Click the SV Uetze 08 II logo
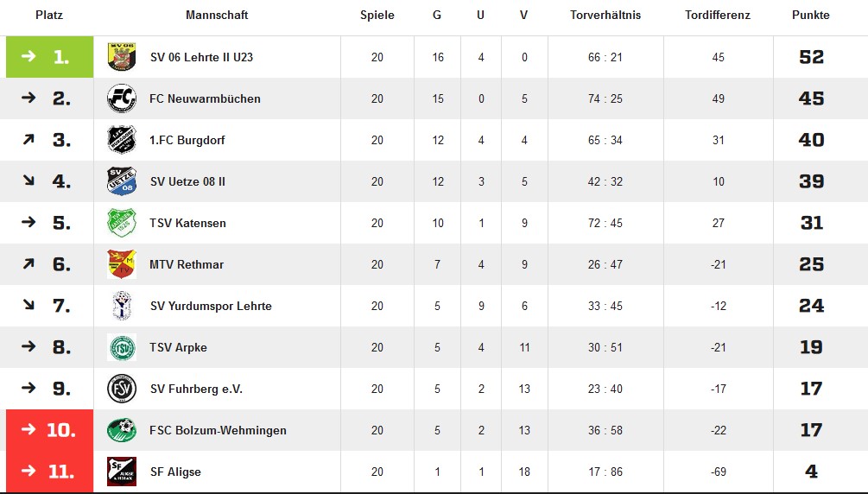The image size is (868, 494). coord(122,181)
